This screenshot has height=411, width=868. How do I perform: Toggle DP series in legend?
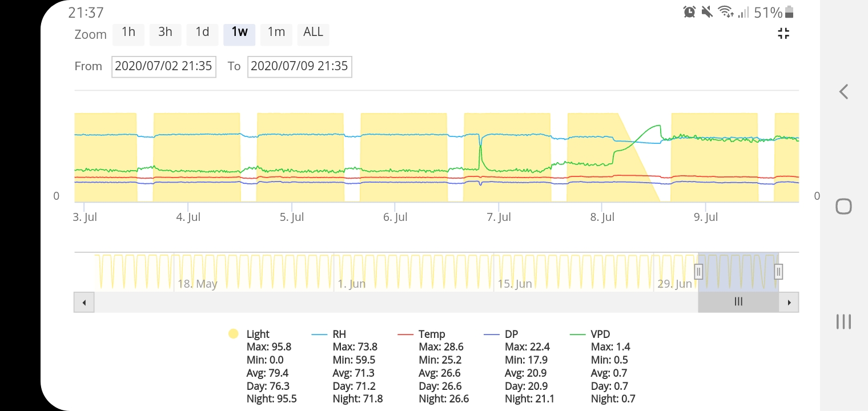click(x=512, y=334)
